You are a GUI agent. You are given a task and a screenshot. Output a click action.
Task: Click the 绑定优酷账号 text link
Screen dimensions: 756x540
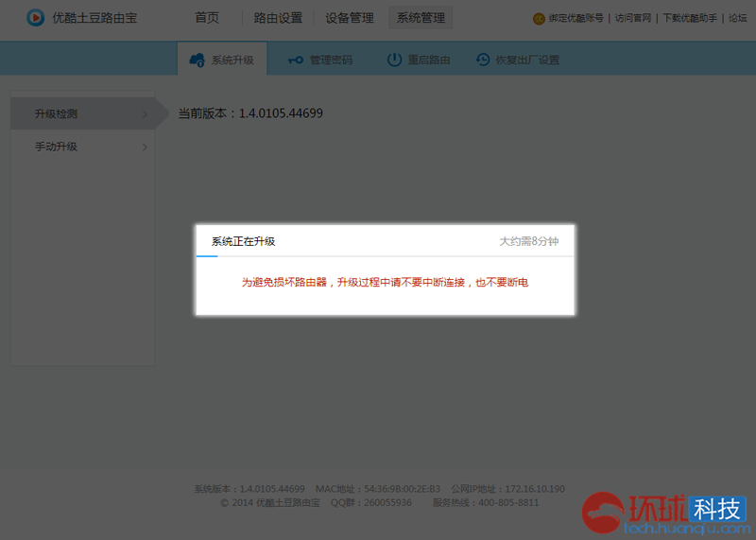pyautogui.click(x=576, y=18)
